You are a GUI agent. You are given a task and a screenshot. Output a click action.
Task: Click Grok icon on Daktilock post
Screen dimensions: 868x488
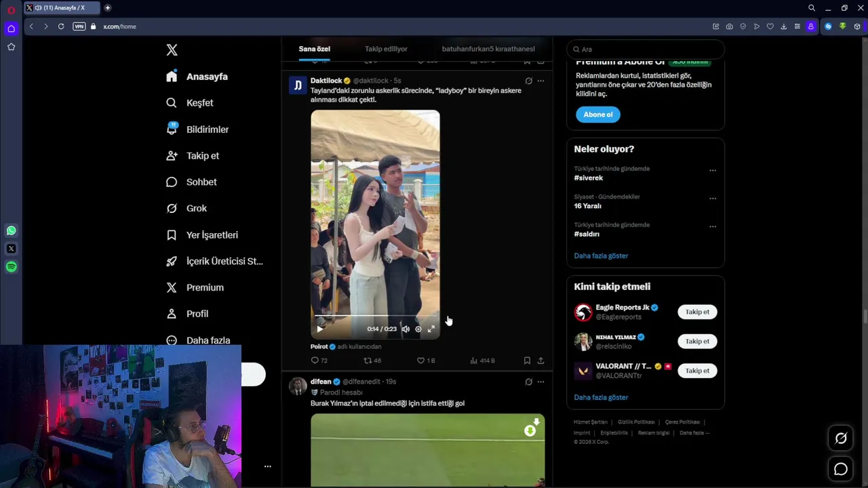(528, 81)
